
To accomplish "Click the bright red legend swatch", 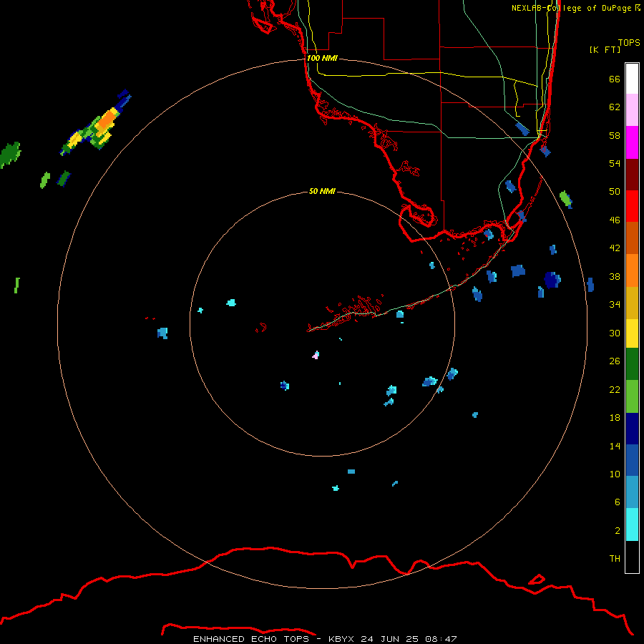I will click(632, 206).
